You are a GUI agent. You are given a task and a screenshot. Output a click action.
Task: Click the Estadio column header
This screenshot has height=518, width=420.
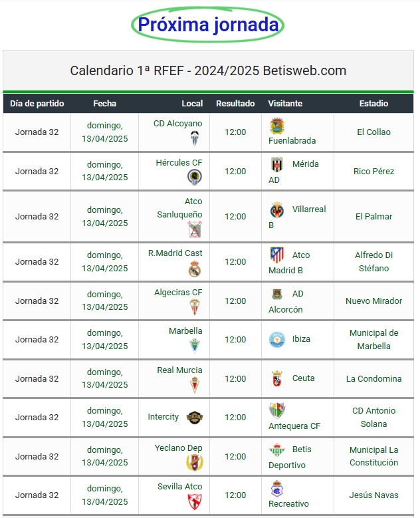pyautogui.click(x=373, y=104)
